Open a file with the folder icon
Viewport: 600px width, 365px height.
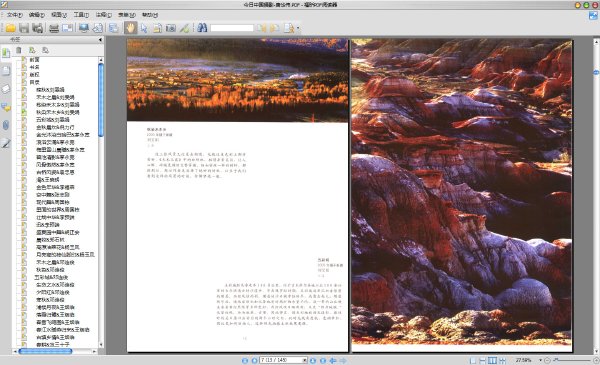pyautogui.click(x=10, y=28)
